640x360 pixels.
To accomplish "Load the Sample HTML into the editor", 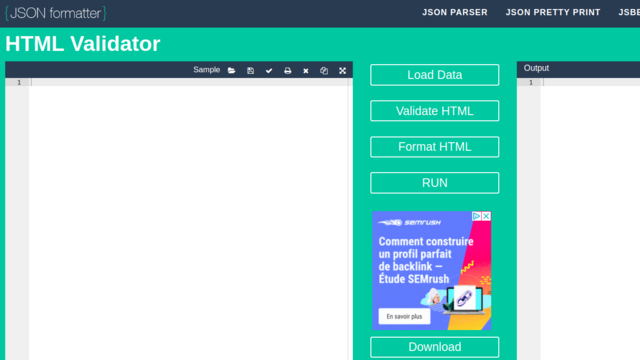I will pos(207,70).
